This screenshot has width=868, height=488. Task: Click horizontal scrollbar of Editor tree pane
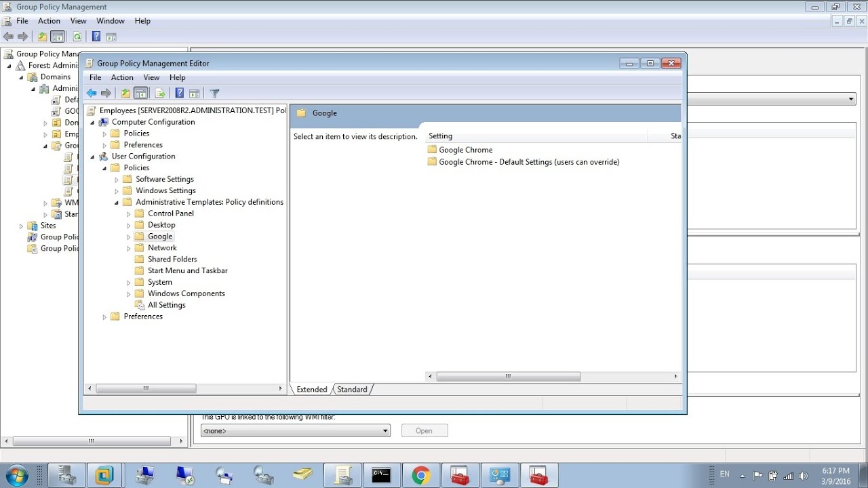pos(146,388)
